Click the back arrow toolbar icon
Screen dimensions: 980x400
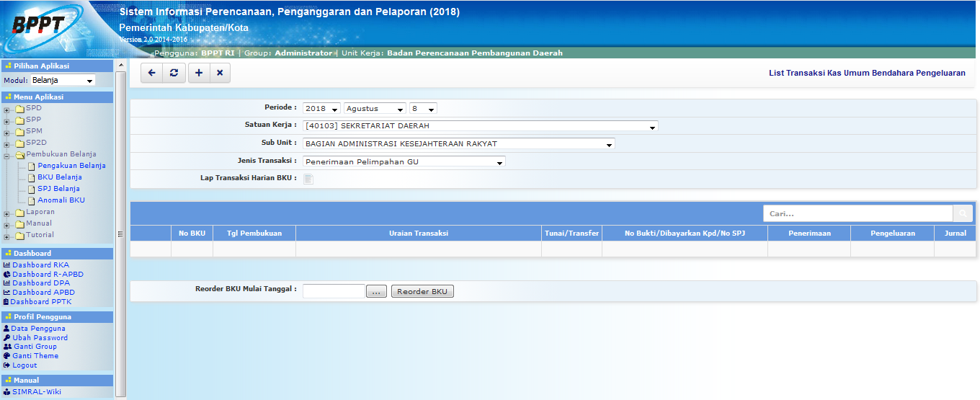pos(151,73)
